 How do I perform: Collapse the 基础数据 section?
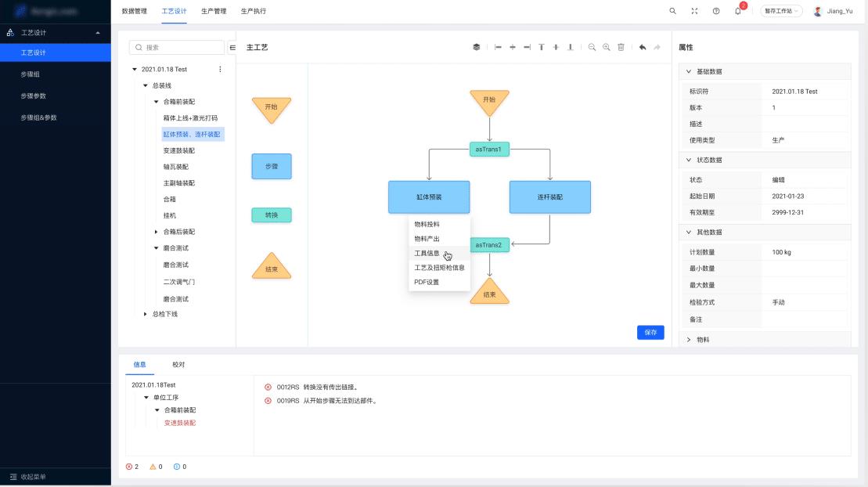(689, 71)
